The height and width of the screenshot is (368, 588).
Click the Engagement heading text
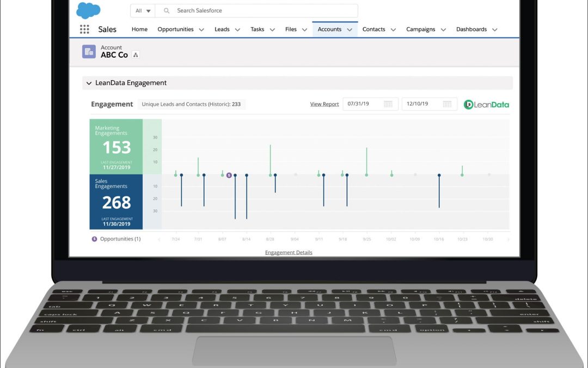112,104
